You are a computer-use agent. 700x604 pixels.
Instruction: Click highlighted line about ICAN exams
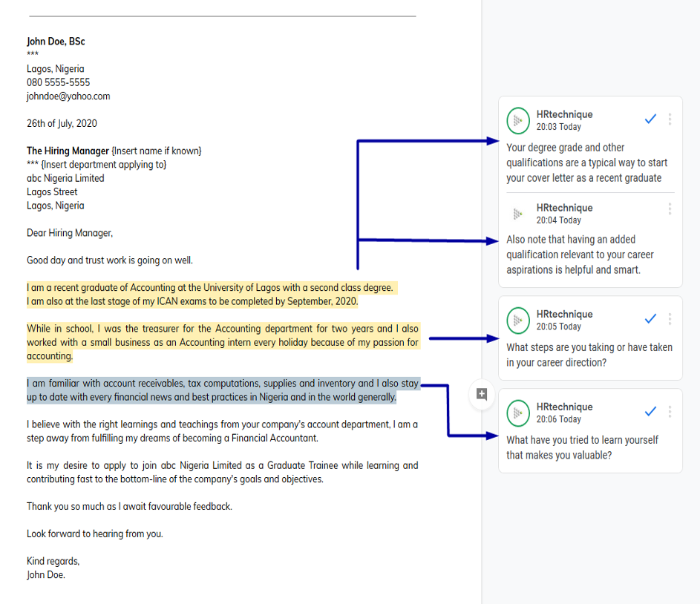[x=192, y=301]
